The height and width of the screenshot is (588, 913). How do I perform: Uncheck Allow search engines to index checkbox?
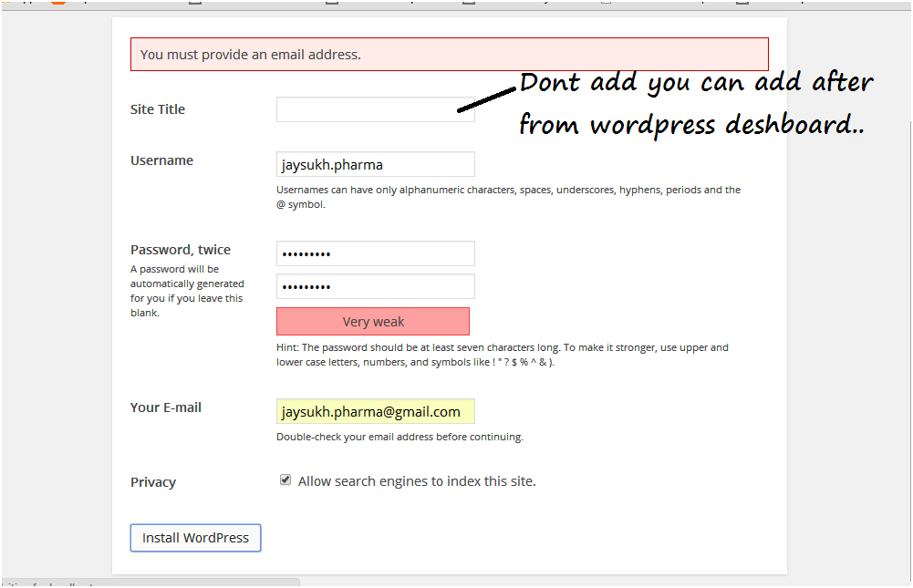click(285, 480)
